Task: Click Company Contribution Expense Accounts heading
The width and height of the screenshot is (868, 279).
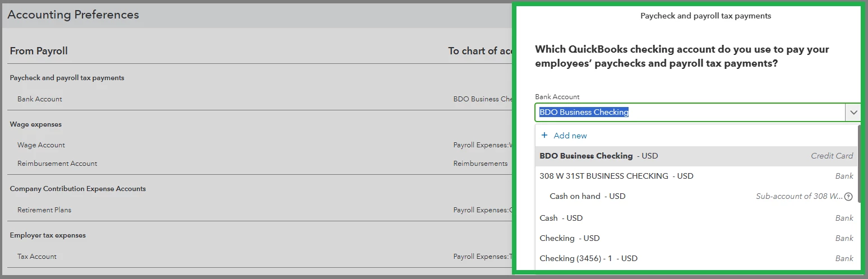Action: click(x=78, y=189)
